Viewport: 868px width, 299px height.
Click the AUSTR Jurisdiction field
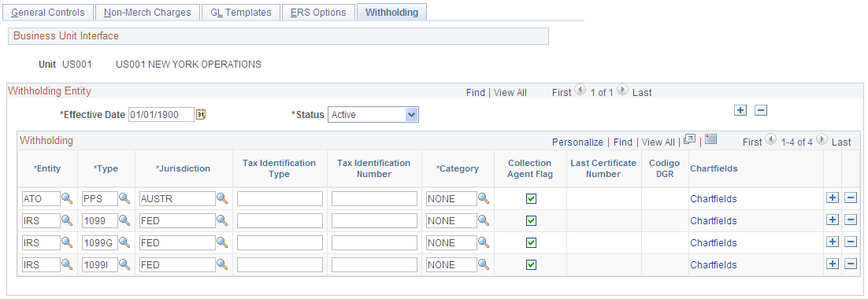tap(177, 198)
